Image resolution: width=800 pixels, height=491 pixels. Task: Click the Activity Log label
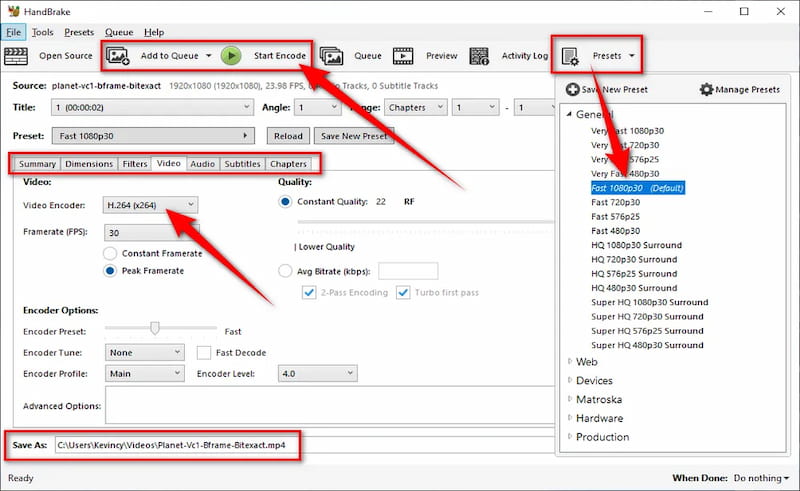pyautogui.click(x=524, y=56)
